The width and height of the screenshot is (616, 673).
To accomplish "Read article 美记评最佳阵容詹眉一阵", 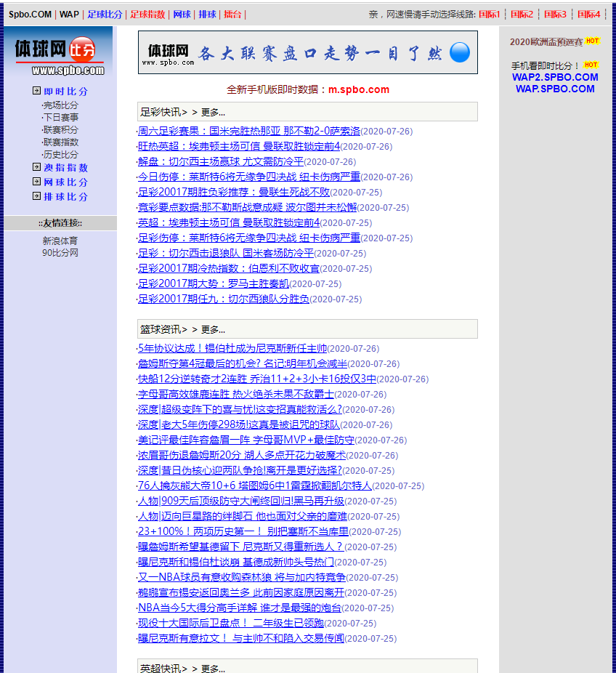I will [x=246, y=440].
